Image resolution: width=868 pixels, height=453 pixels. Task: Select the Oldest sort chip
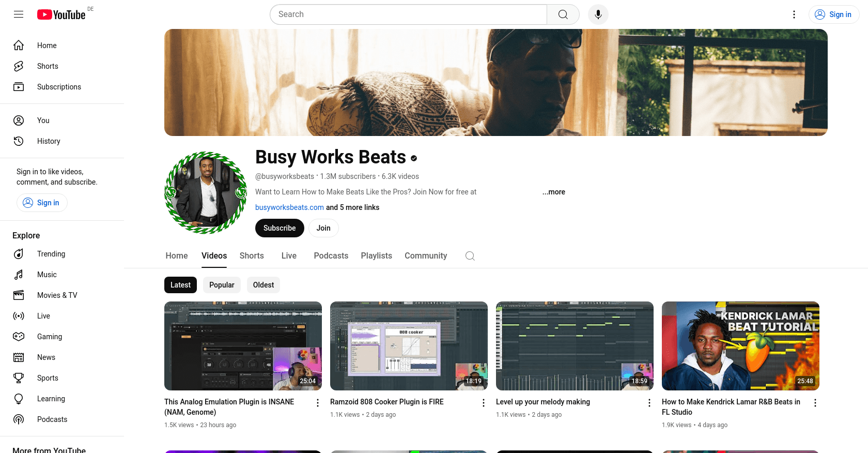tap(263, 285)
